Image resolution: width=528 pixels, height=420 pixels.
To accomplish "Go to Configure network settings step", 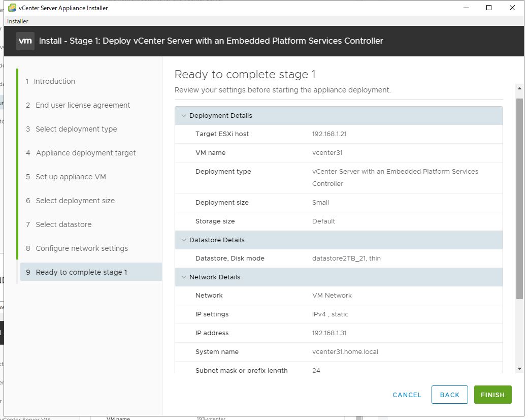I will pos(82,248).
